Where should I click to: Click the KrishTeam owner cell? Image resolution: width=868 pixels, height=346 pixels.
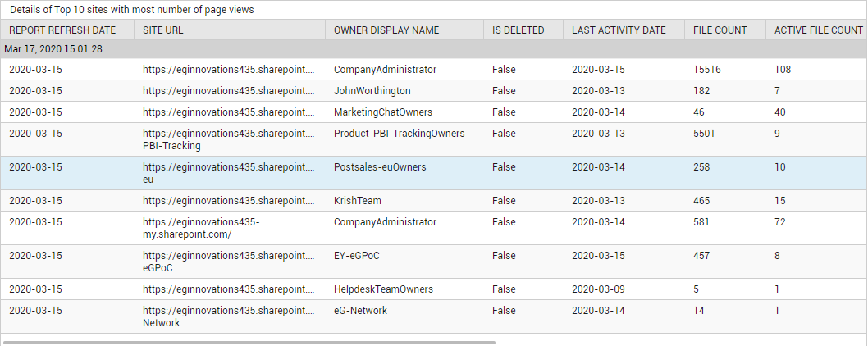tap(358, 200)
